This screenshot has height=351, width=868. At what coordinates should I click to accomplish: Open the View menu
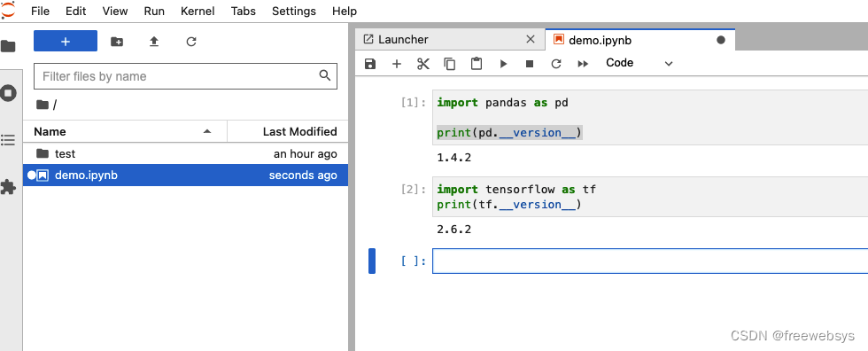(115, 11)
